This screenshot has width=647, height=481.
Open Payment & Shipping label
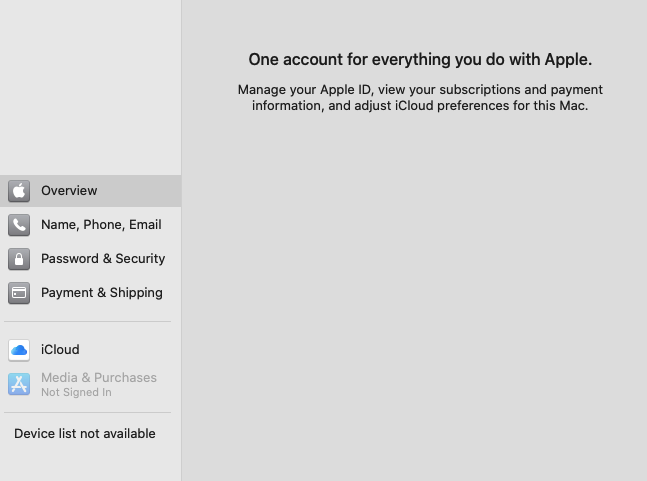click(102, 293)
